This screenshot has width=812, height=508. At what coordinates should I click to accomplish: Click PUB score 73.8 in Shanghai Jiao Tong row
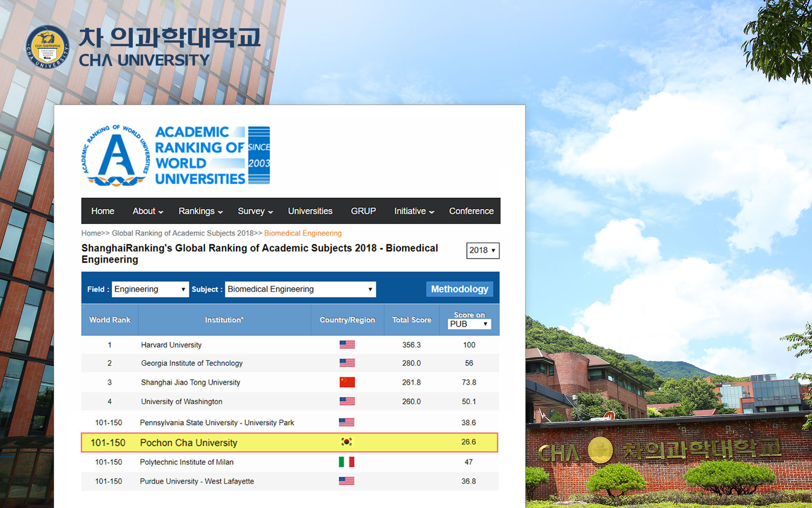pos(469,382)
